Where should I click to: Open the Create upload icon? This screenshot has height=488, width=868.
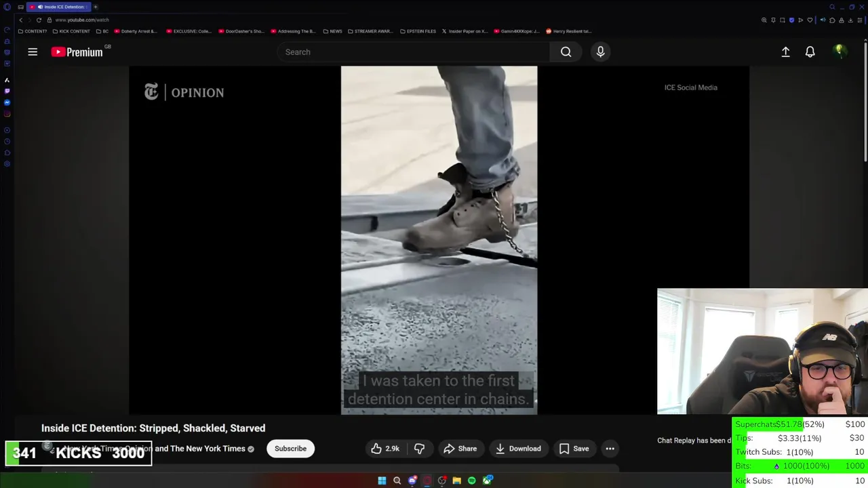pyautogui.click(x=785, y=52)
